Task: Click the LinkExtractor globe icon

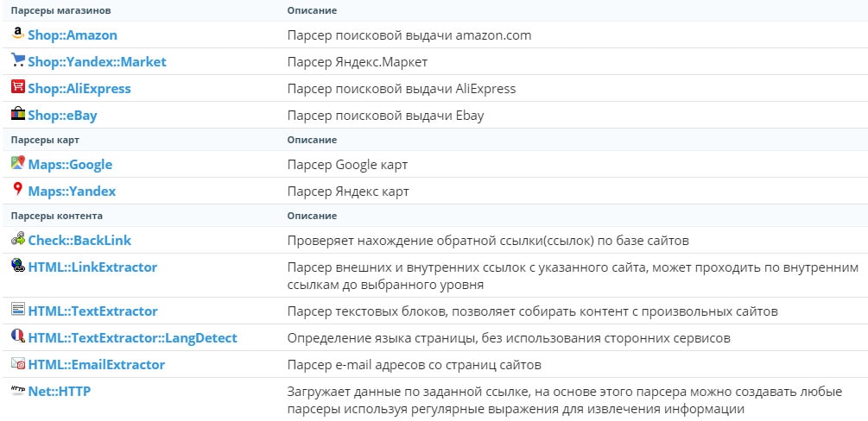Action: (x=18, y=265)
